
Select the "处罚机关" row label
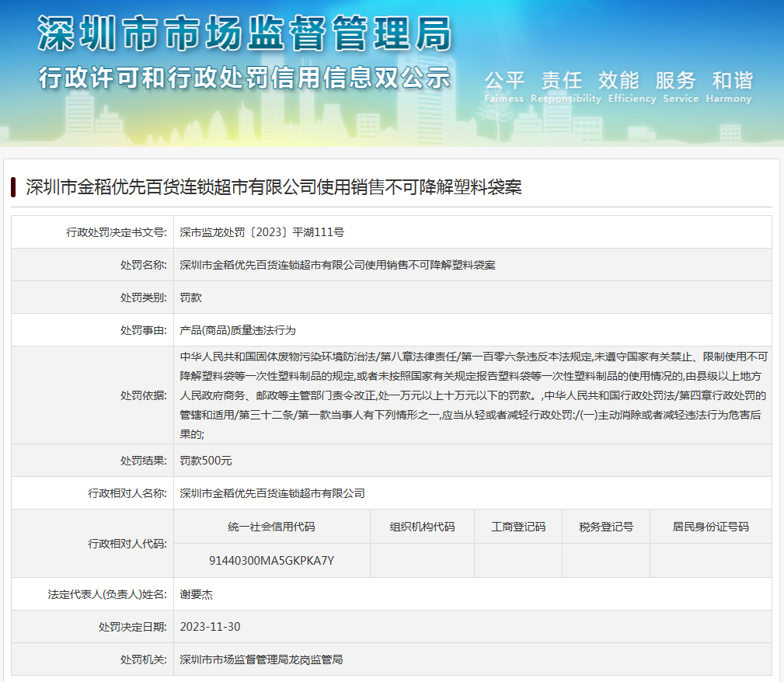point(144,659)
